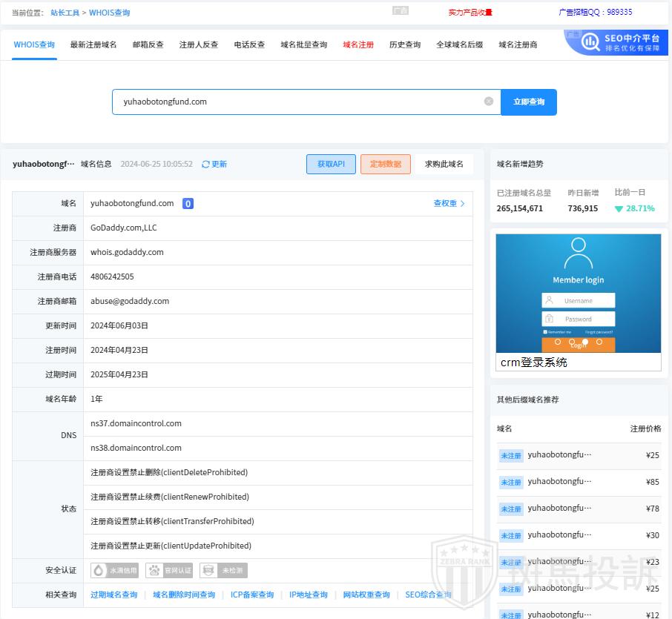Switch to the 最新注册域名 tab
The width and height of the screenshot is (672, 619).
tap(93, 44)
